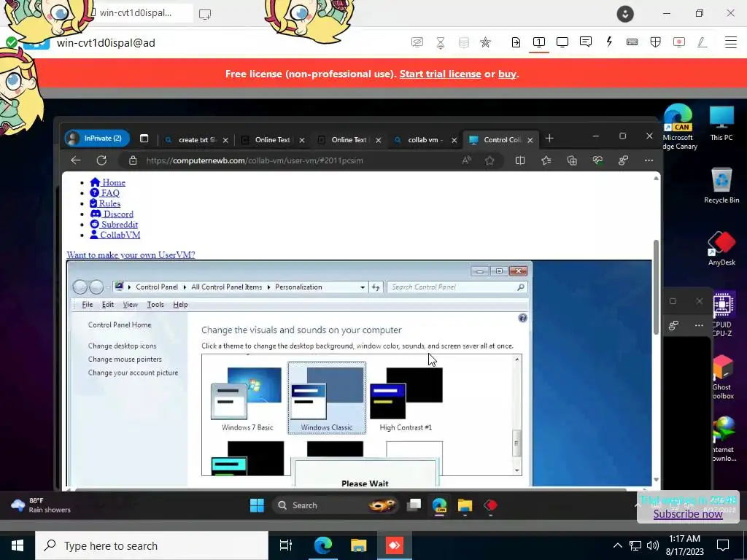Expand Control Panel address bar dropdown arrow
The height and width of the screenshot is (560, 747).
click(x=363, y=287)
